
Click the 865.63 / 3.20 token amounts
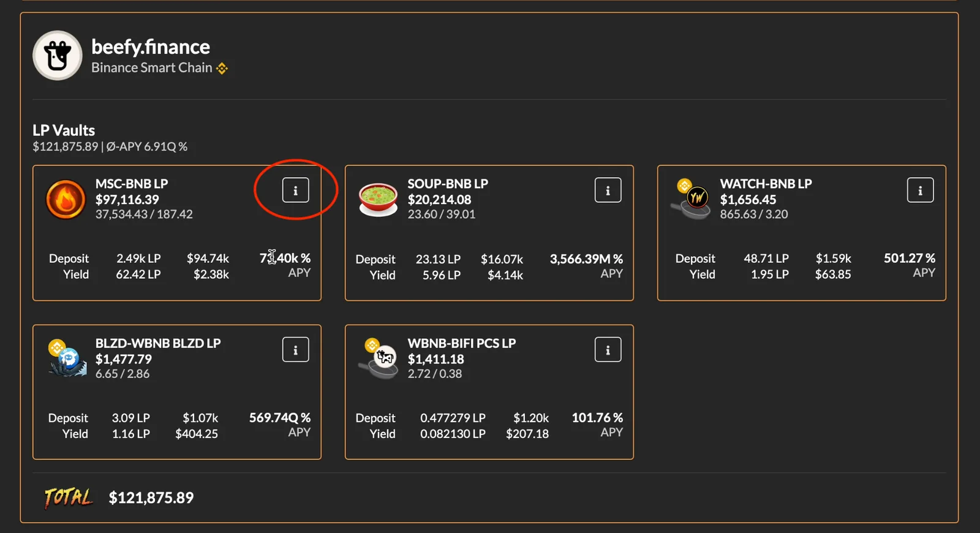coord(754,214)
